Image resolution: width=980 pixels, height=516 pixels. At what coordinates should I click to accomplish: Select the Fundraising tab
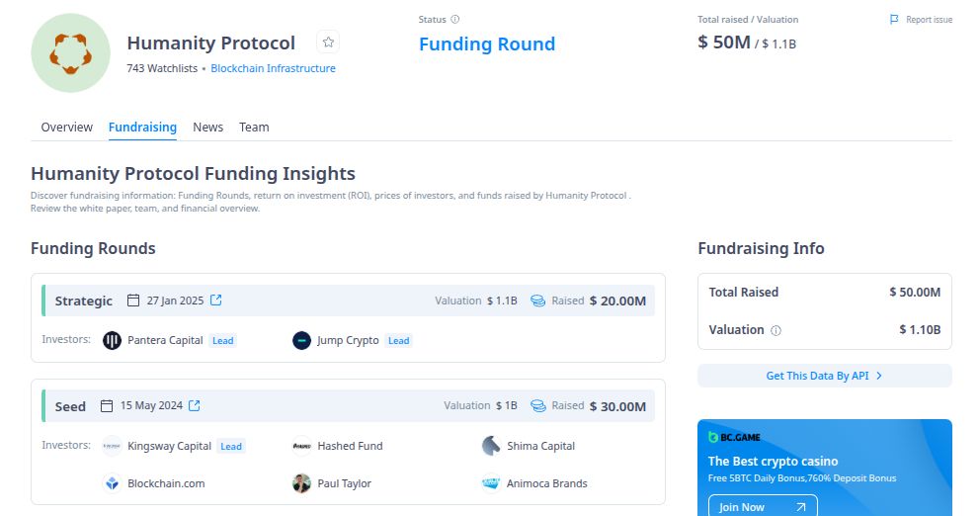pyautogui.click(x=142, y=127)
